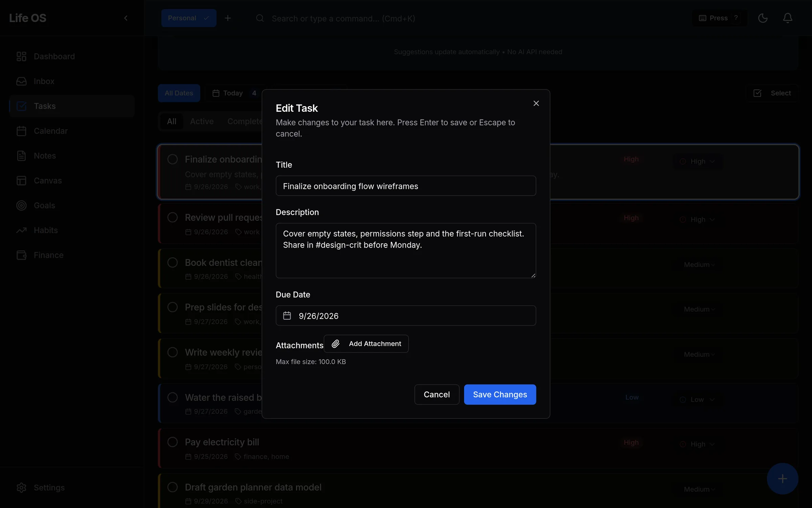812x508 pixels.
Task: Click into the Description text area
Action: pyautogui.click(x=406, y=251)
